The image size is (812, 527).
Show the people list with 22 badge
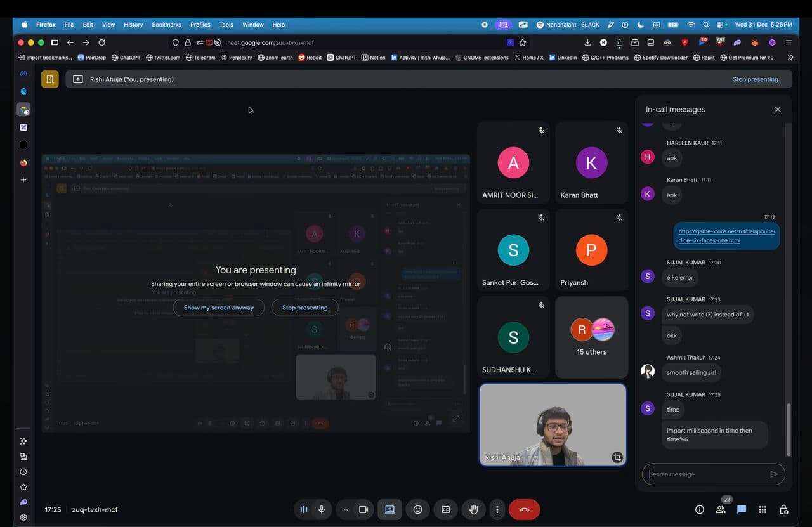(721, 509)
